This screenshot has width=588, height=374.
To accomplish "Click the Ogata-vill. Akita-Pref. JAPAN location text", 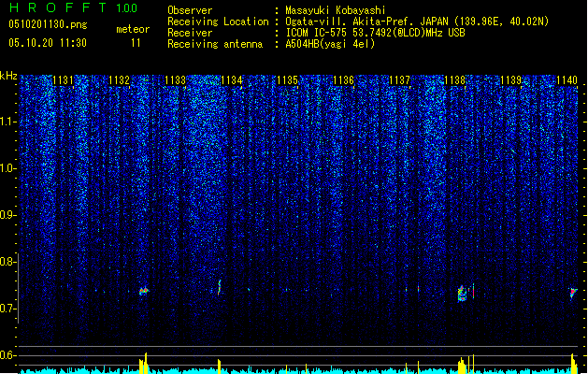I will click(x=417, y=22).
